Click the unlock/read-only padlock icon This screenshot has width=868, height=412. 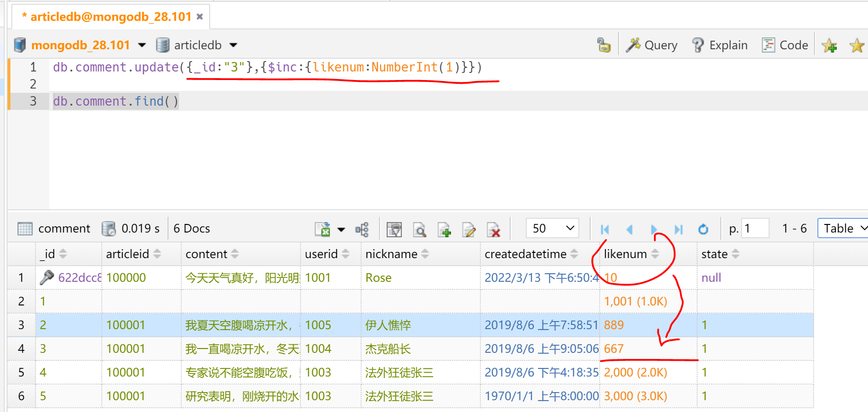tap(603, 45)
